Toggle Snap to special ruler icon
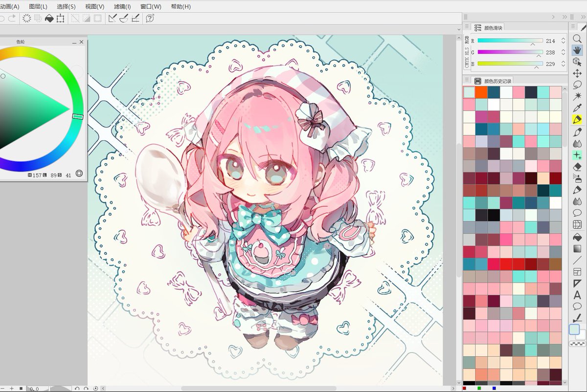Image resolution: width=587 pixels, height=392 pixels. 124,18
